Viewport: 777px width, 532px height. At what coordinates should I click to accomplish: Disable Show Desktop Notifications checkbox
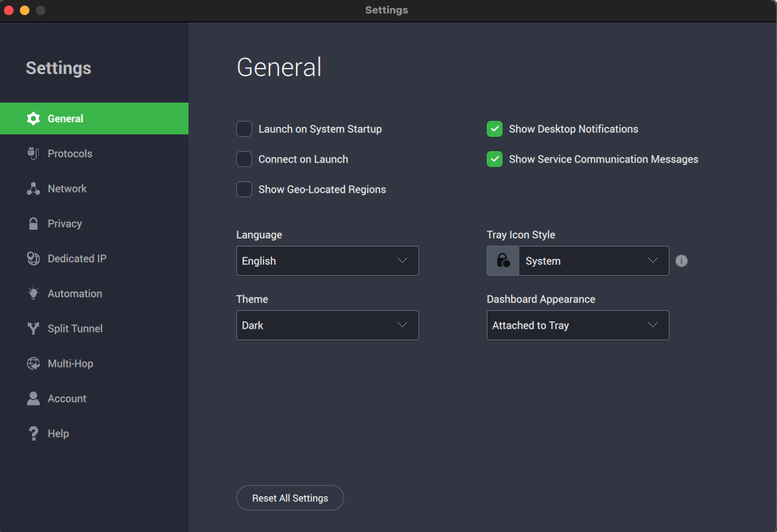click(x=495, y=129)
